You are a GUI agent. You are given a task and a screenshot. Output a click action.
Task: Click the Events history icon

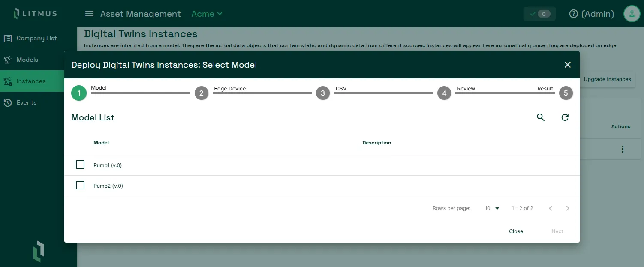8,102
